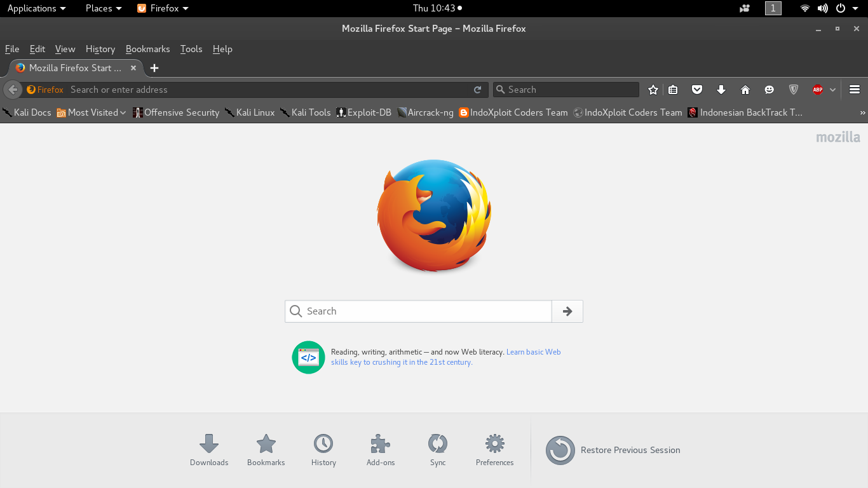Click the back arrow navigation button
The width and height of the screenshot is (868, 488).
point(13,90)
